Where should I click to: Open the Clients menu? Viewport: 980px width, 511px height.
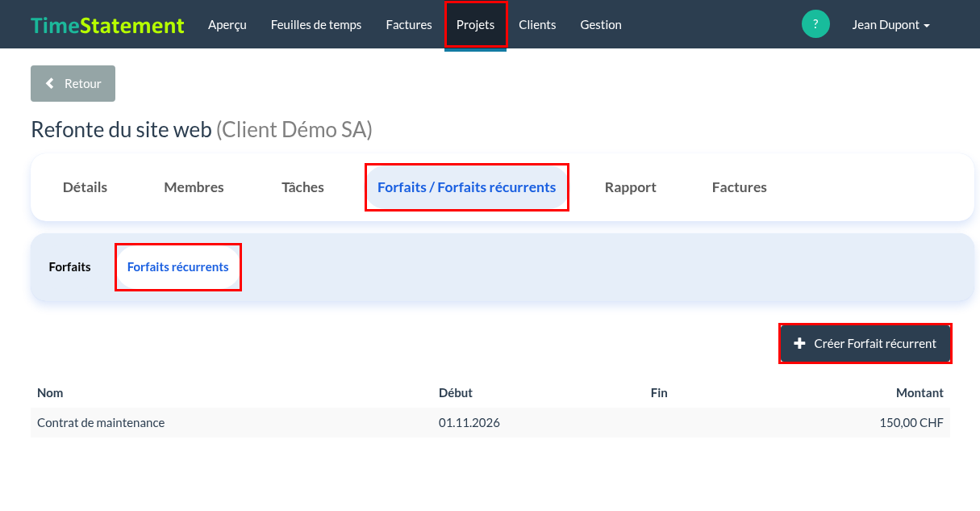coord(537,25)
